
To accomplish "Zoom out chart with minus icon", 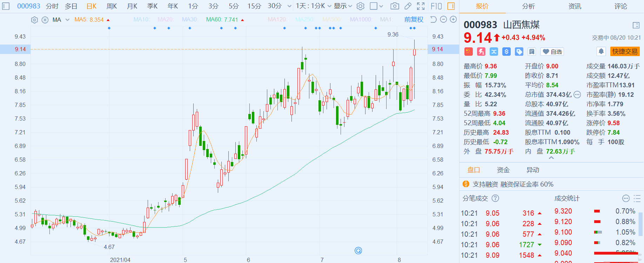I will (x=443, y=20).
